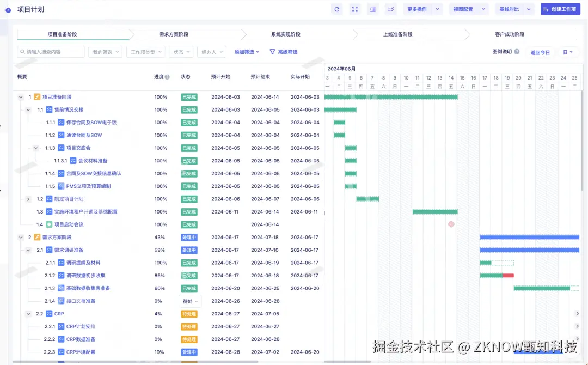Open the 经办人 filter dropdown
588x365 pixels.
pos(212,52)
